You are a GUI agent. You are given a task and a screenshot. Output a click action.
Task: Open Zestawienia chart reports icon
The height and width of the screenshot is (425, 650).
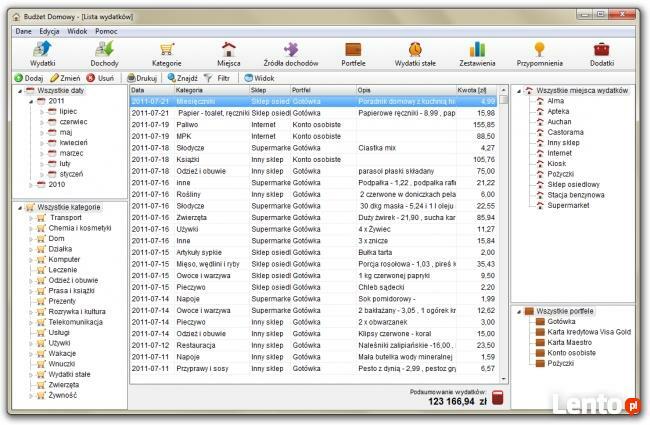coord(477,52)
